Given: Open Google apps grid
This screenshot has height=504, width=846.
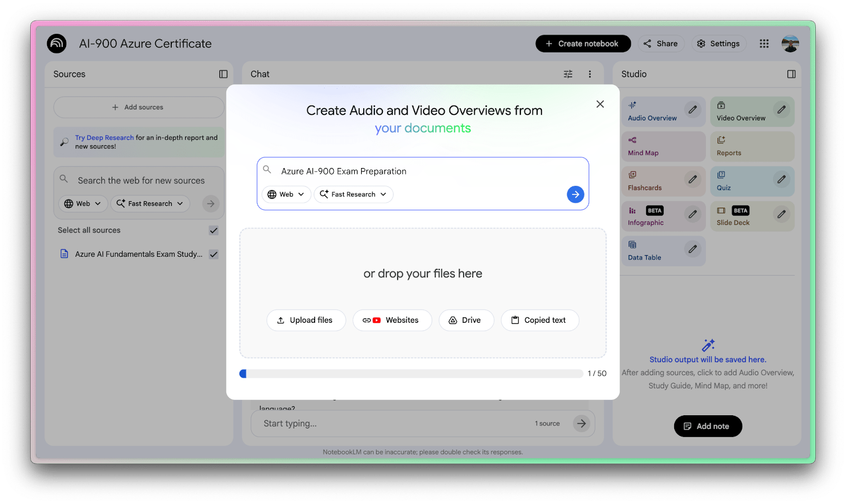Looking at the screenshot, I should (x=764, y=43).
